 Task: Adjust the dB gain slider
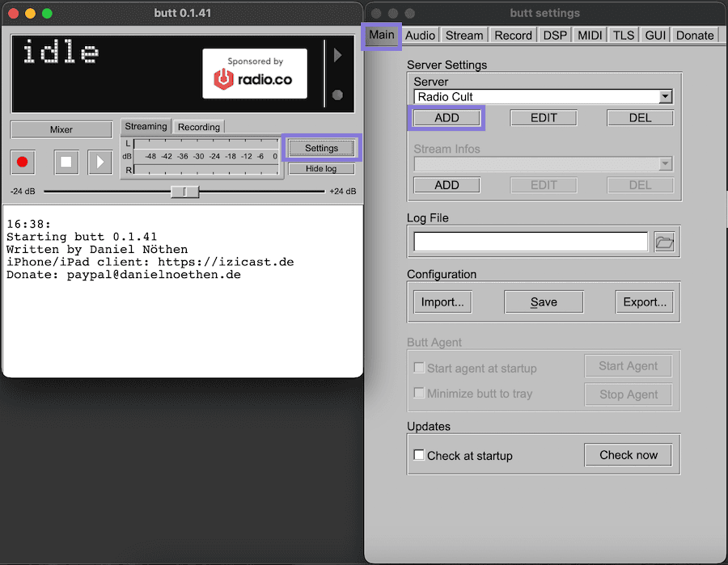click(184, 192)
